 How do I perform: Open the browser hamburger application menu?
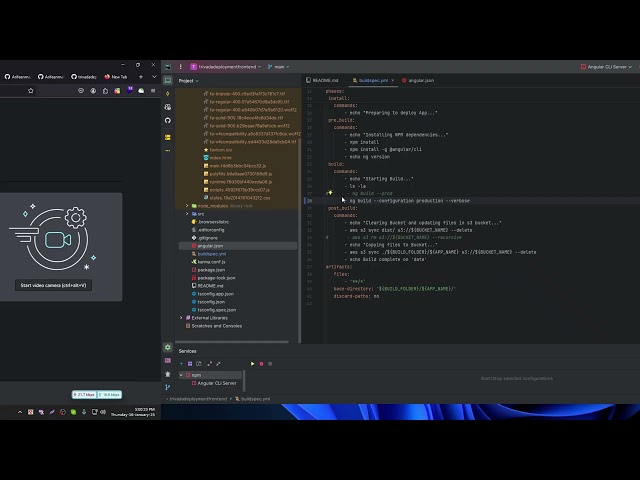(153, 91)
